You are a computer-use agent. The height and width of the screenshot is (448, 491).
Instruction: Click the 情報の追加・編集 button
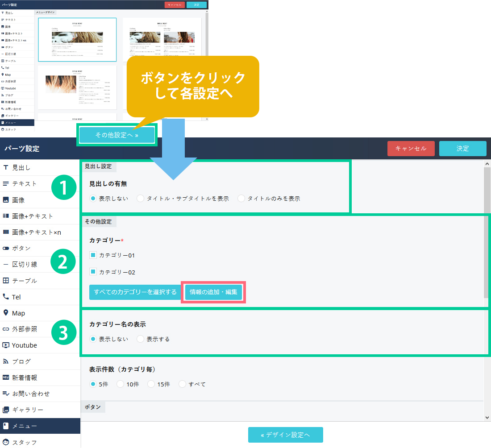[x=213, y=292]
